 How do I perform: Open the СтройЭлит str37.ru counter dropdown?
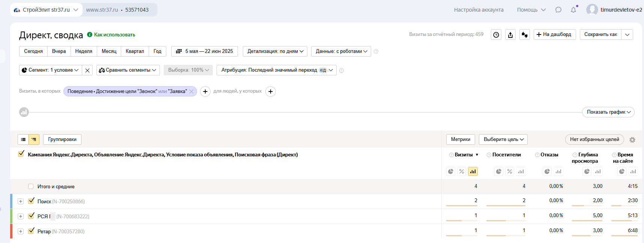click(46, 10)
